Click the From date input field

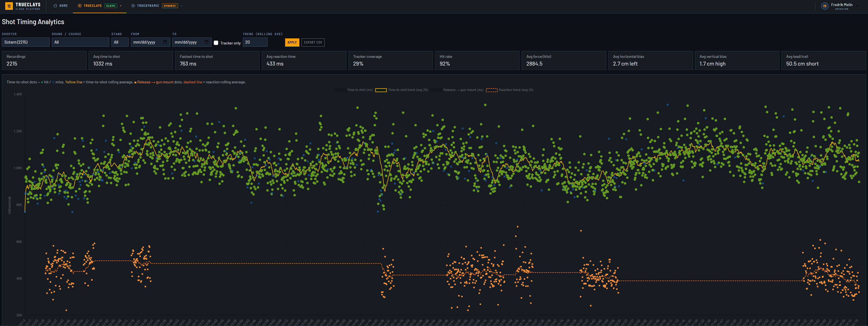150,42
